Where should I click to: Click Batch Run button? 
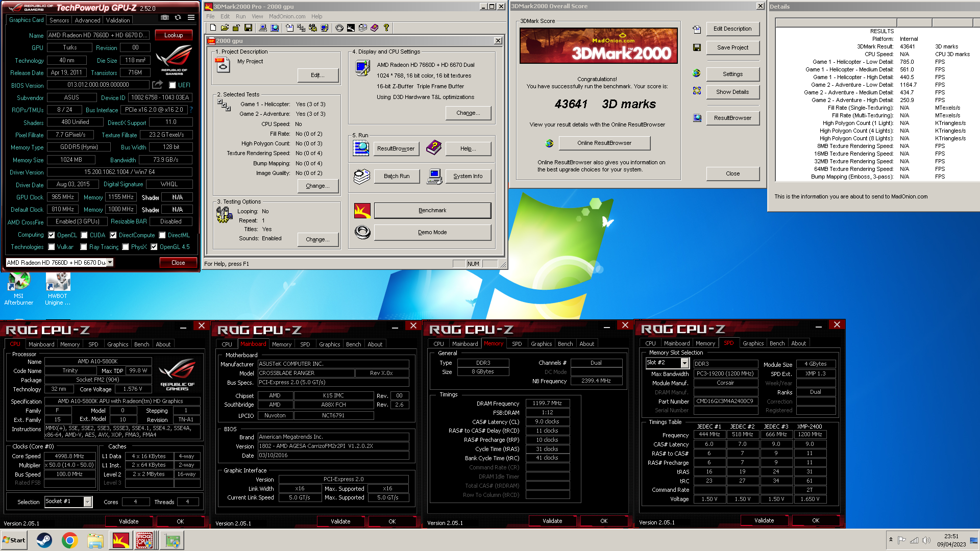pos(397,176)
